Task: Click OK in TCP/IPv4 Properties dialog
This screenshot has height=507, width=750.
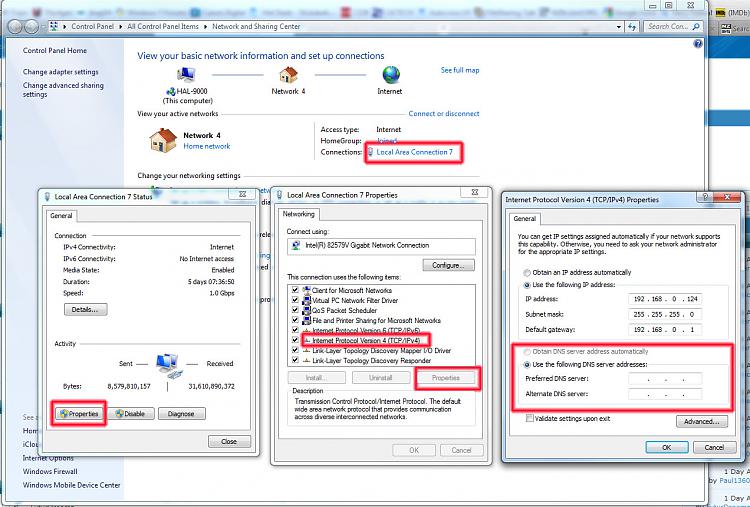Action: pyautogui.click(x=667, y=447)
